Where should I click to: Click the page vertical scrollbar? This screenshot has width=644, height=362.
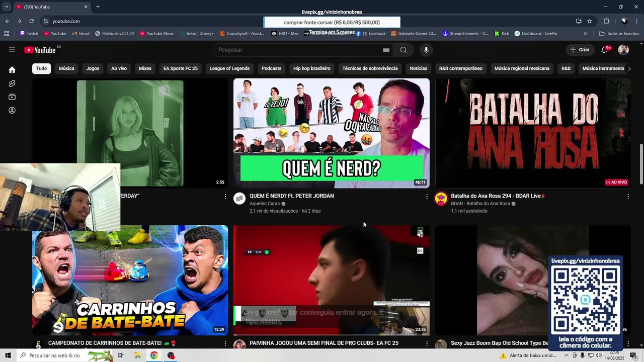pos(641,164)
